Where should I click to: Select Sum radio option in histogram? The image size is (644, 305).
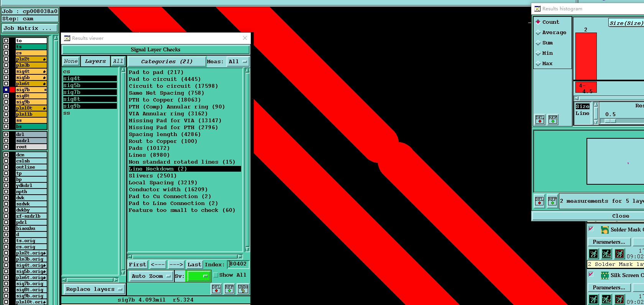(538, 43)
